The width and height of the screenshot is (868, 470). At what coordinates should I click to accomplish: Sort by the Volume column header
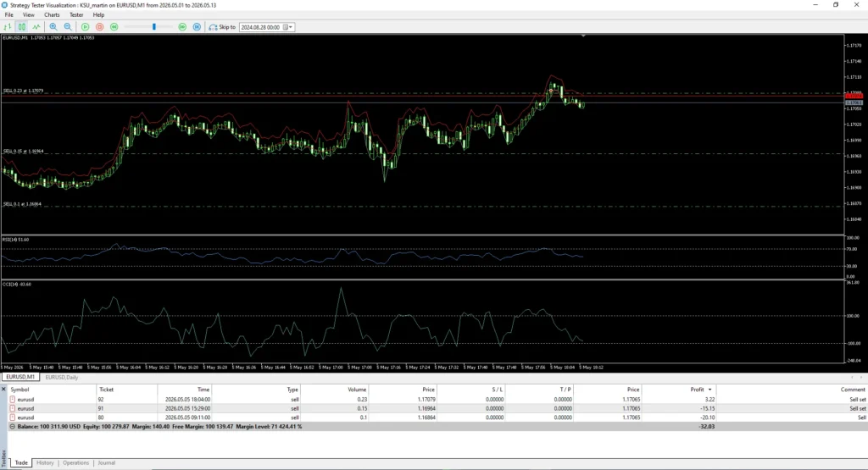tap(334, 390)
